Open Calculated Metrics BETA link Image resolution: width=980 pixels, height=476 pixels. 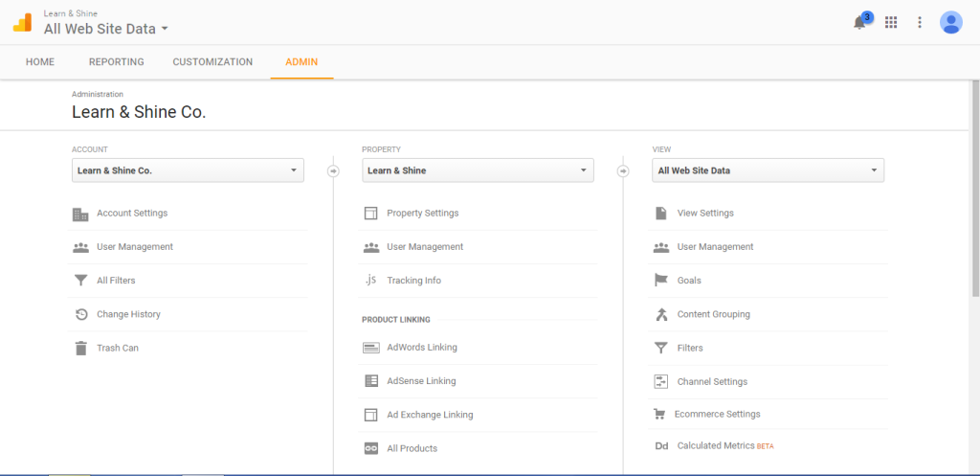coord(725,446)
